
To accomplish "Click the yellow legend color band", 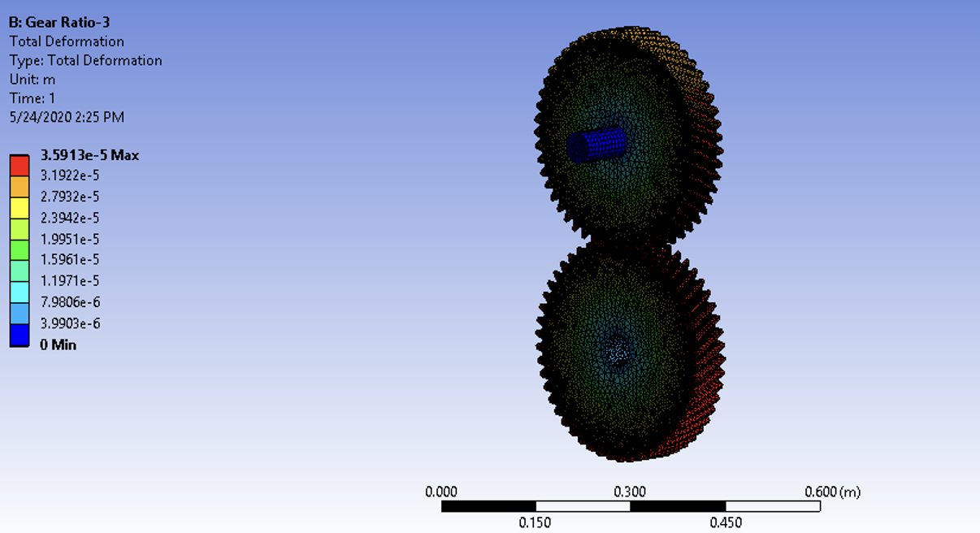I will tap(20, 207).
